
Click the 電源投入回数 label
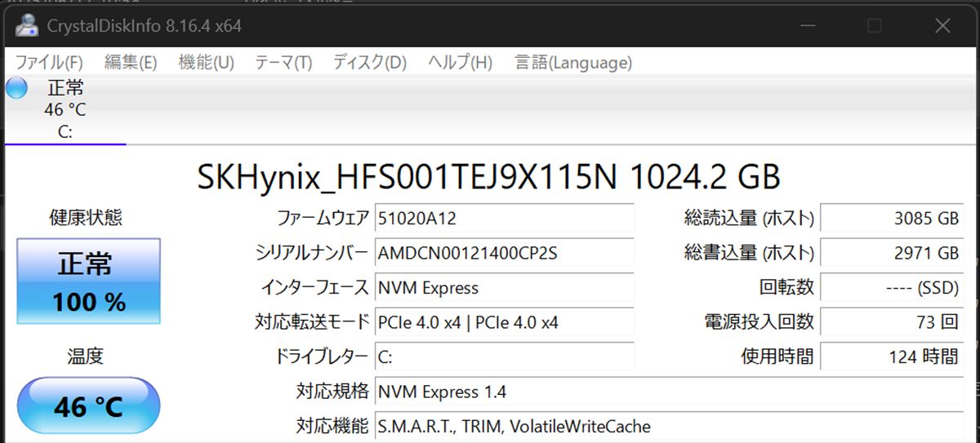759,322
